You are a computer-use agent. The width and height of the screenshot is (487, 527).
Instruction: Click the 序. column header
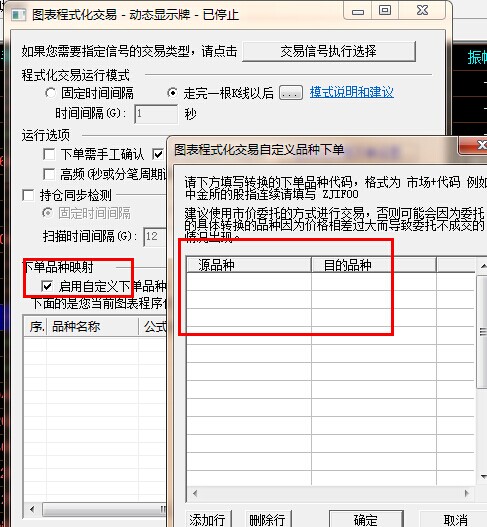point(36,326)
